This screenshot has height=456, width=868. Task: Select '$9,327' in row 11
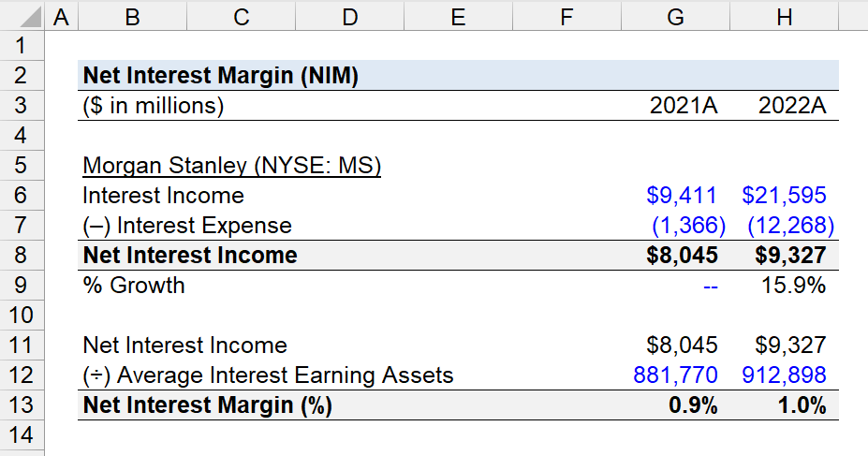click(790, 345)
